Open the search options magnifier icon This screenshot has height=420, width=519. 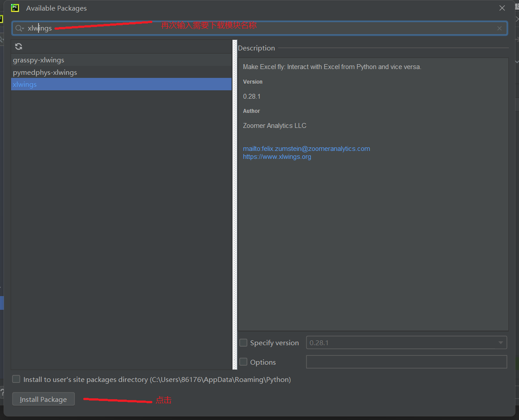[x=19, y=28]
